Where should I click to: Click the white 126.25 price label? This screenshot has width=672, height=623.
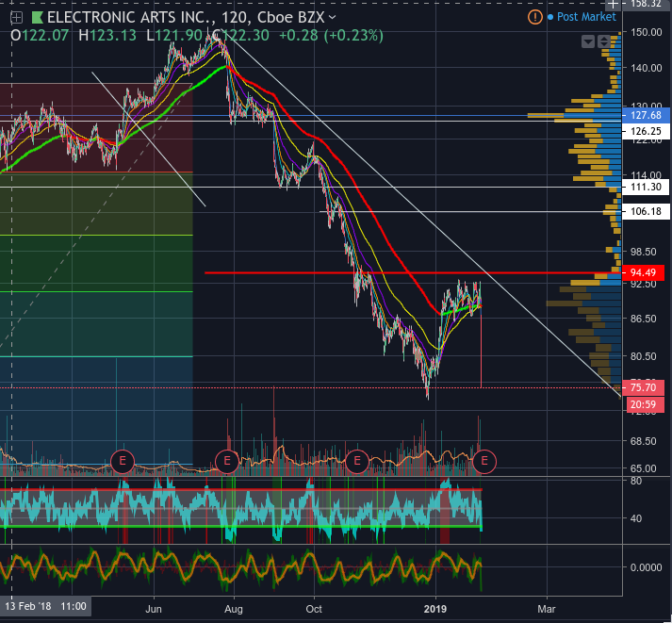pos(646,132)
